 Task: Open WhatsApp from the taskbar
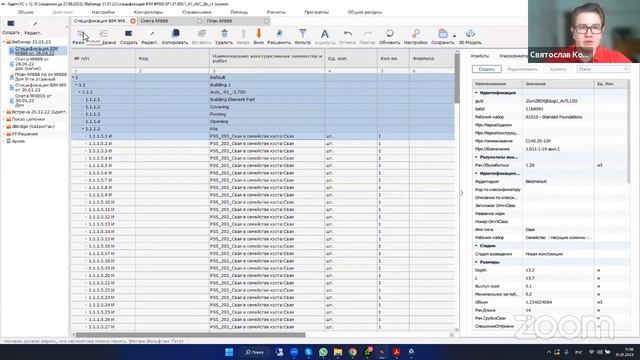coord(323,352)
